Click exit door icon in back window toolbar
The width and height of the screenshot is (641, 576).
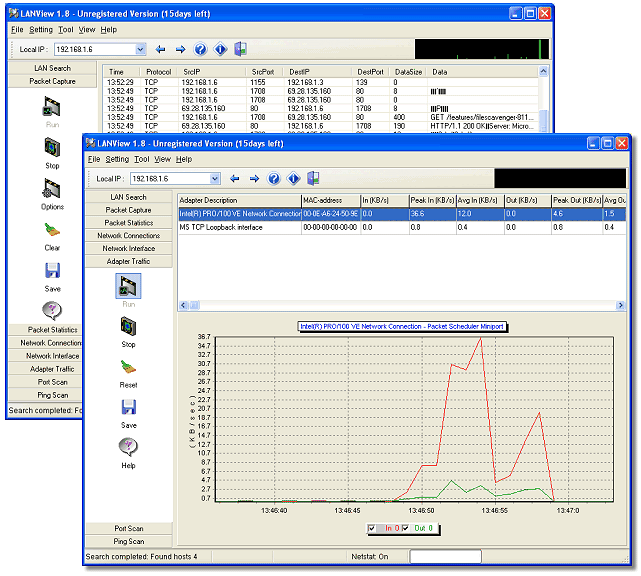[x=240, y=49]
